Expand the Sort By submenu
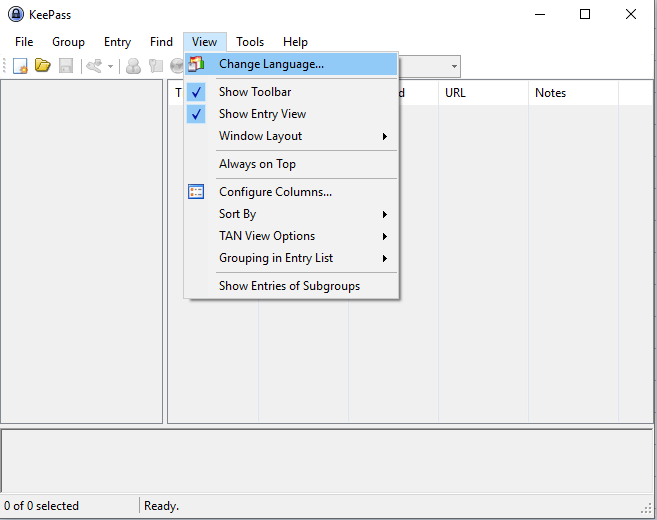 coord(291,214)
